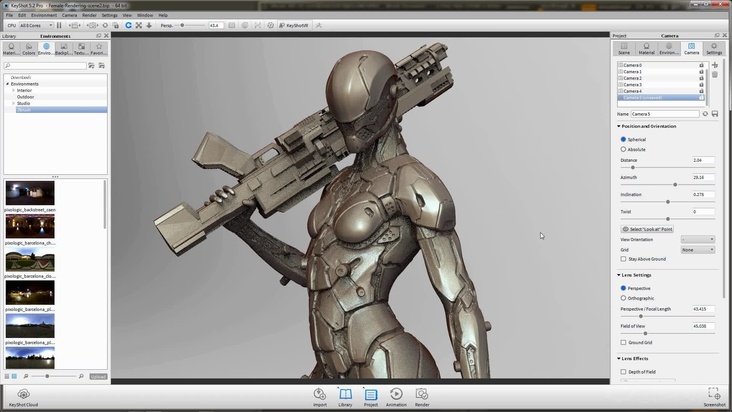Click the camera Name input field
This screenshot has height=412, width=732.
pyautogui.click(x=665, y=114)
